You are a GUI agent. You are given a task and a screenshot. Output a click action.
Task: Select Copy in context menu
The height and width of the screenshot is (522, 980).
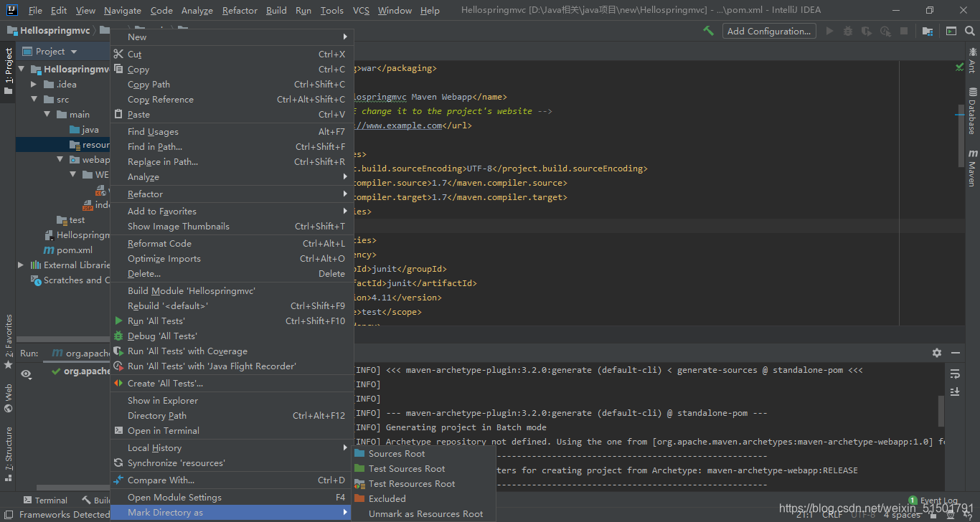point(232,69)
